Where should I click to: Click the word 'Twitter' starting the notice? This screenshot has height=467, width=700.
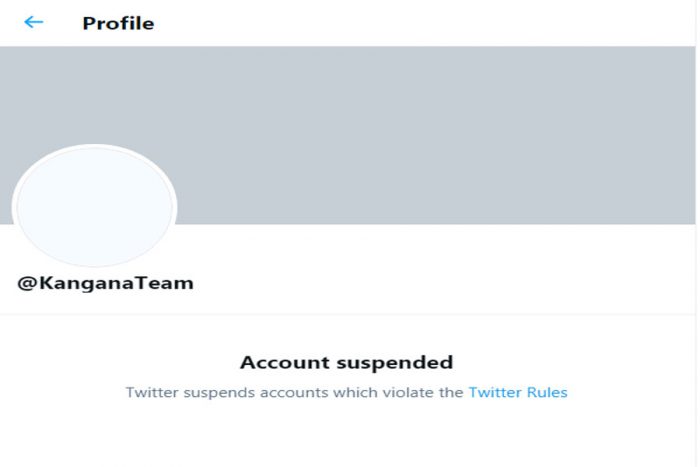[152, 392]
